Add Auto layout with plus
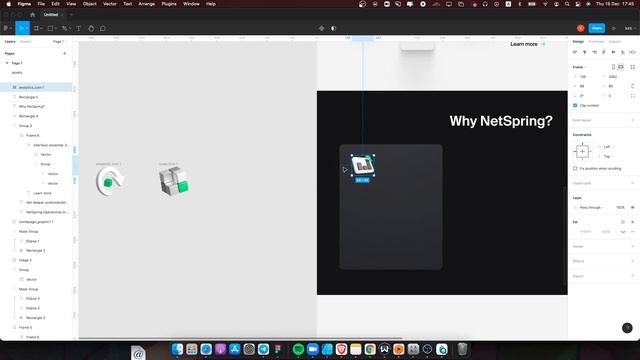Screen dimensions: 640x360 [x=633, y=120]
